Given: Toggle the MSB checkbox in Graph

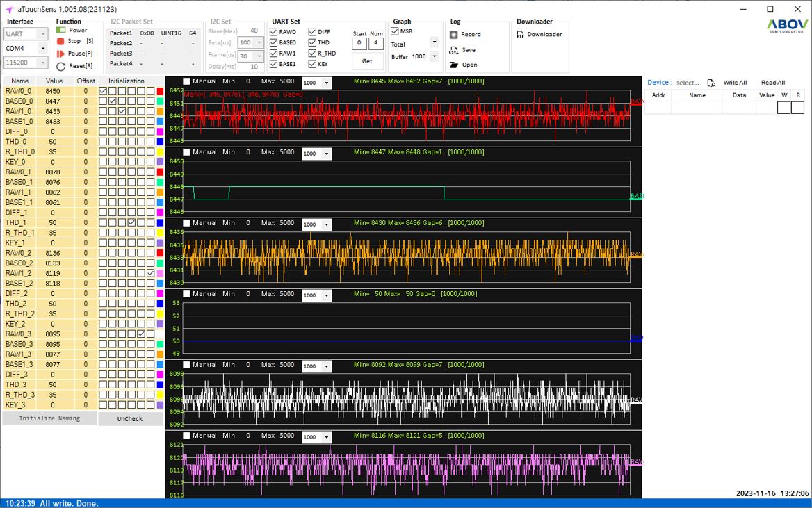Looking at the screenshot, I should [395, 31].
